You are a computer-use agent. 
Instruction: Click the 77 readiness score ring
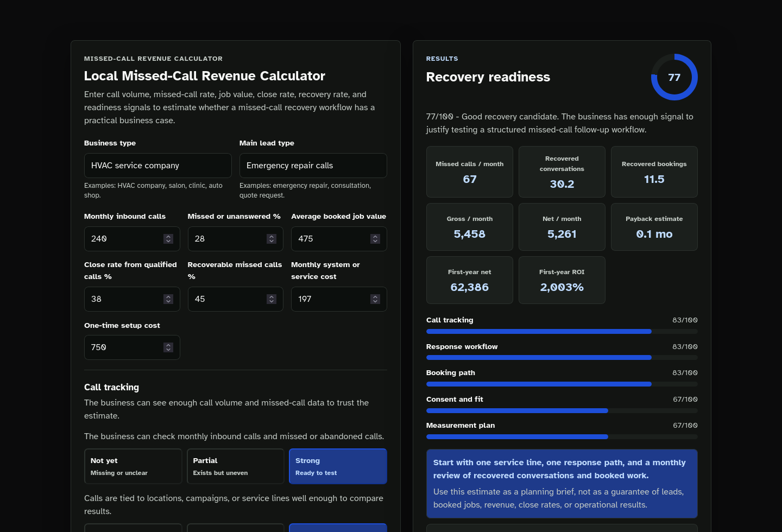tap(674, 77)
